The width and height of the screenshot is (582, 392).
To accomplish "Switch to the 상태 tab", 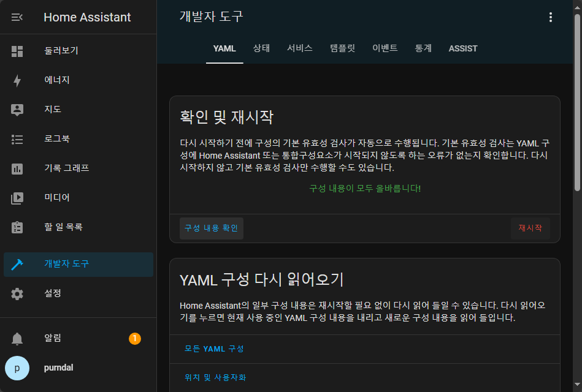I will click(261, 48).
